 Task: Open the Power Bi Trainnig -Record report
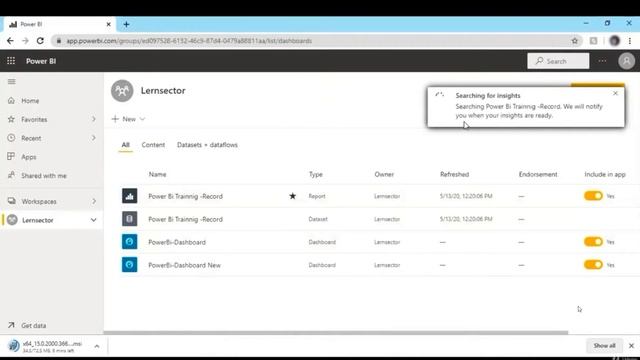(185, 196)
